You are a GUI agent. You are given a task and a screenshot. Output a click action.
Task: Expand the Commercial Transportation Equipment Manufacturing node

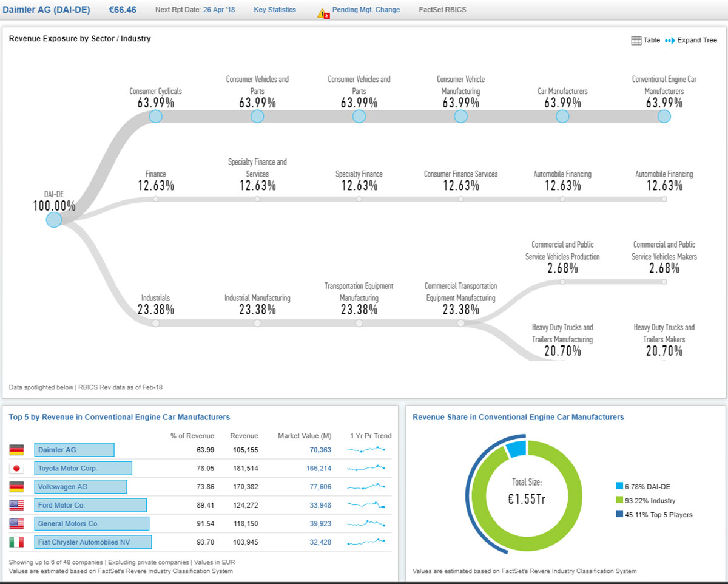[x=461, y=323]
